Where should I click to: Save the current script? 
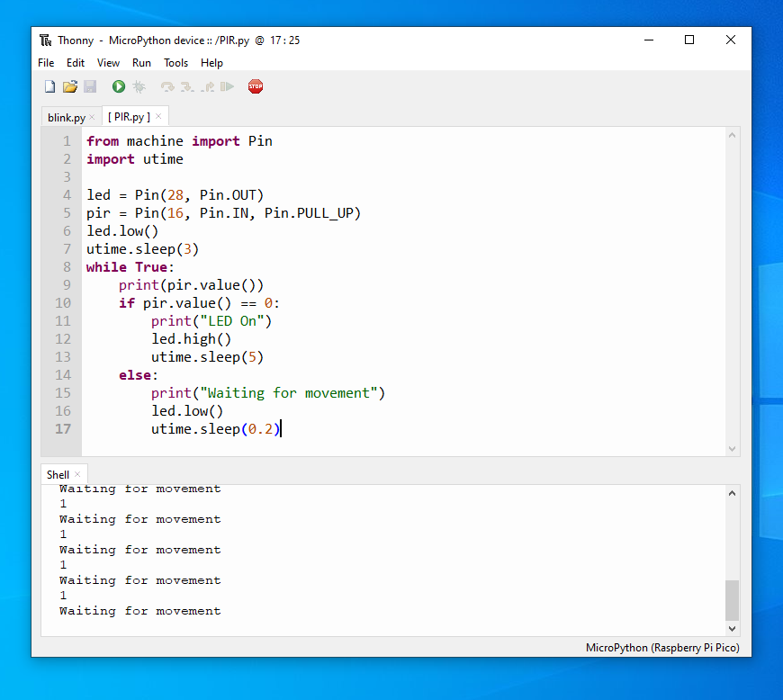tap(90, 85)
